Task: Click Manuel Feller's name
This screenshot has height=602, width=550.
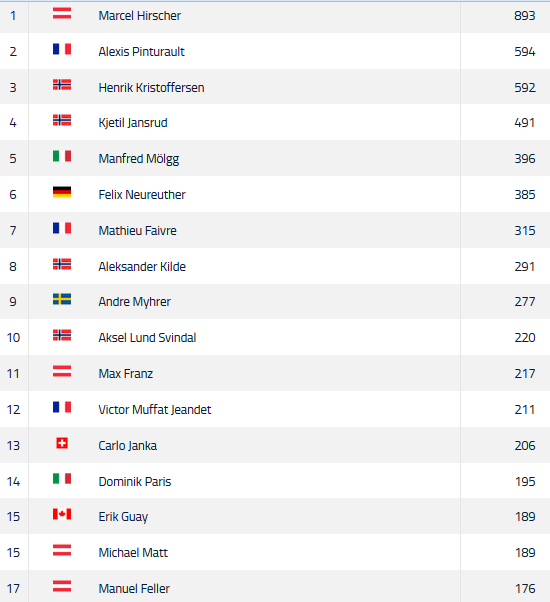Action: tap(134, 589)
